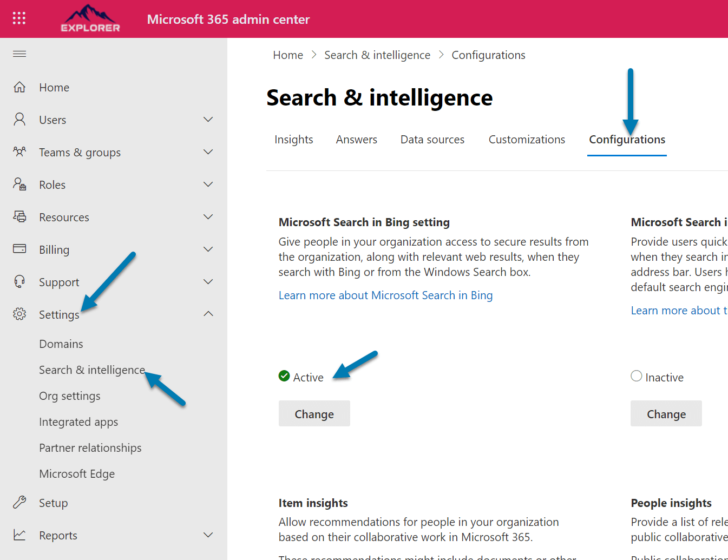Click the Billing card icon
The image size is (728, 560).
click(19, 249)
